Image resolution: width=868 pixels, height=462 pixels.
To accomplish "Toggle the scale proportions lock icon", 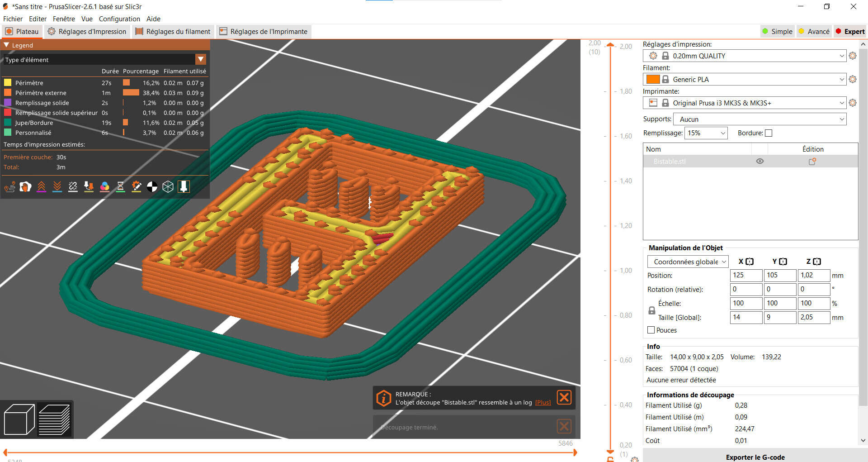I will [651, 310].
